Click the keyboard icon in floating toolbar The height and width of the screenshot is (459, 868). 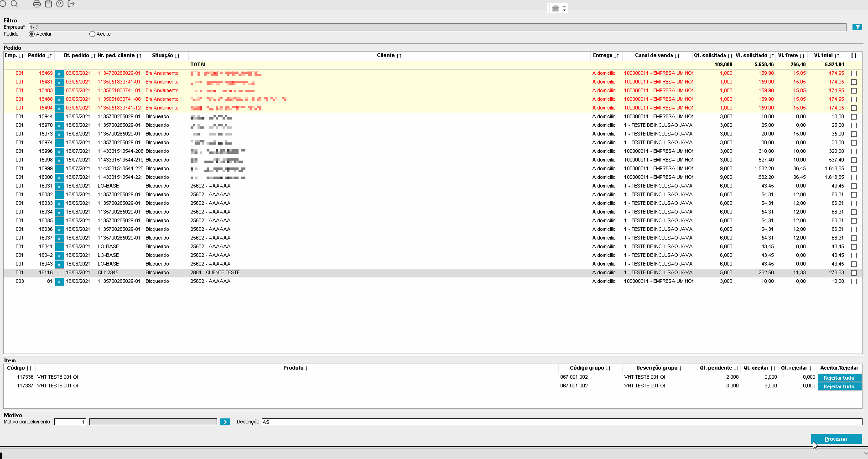tap(556, 8)
